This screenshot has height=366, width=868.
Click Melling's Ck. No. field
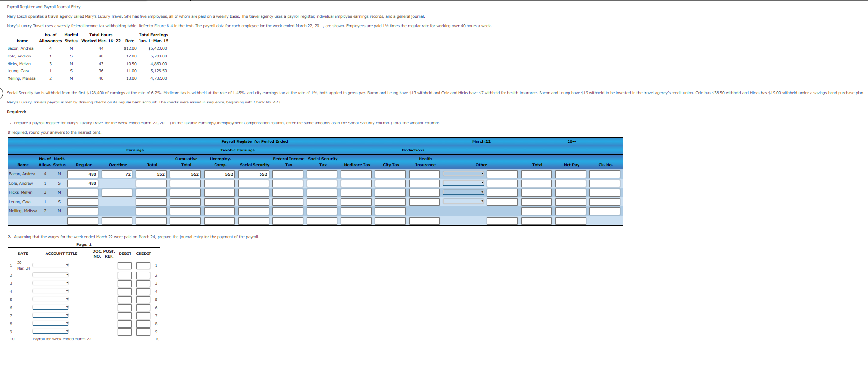[x=605, y=211]
